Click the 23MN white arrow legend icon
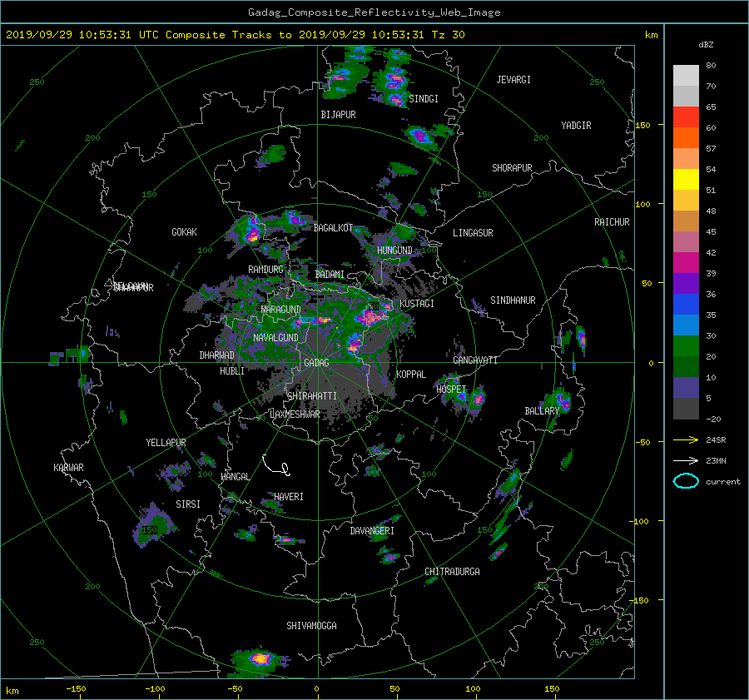Viewport: 749px width, 700px height. pyautogui.click(x=686, y=460)
